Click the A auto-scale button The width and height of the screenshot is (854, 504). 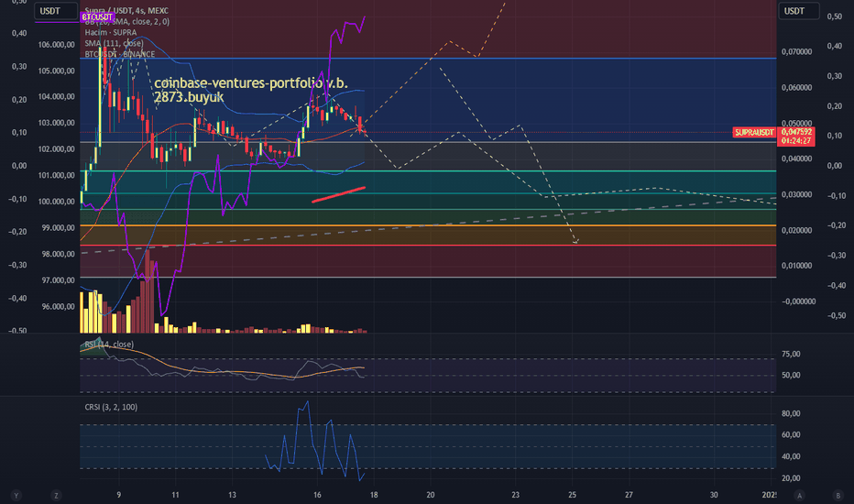[x=800, y=495]
